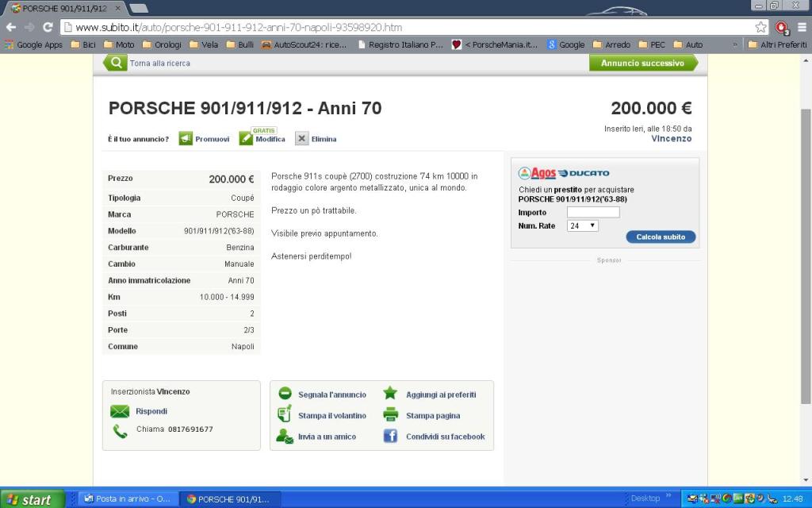Viewport: 812px width, 508px height.
Task: Click the PORSCHE 901/91... taskbar button
Action: (x=229, y=499)
